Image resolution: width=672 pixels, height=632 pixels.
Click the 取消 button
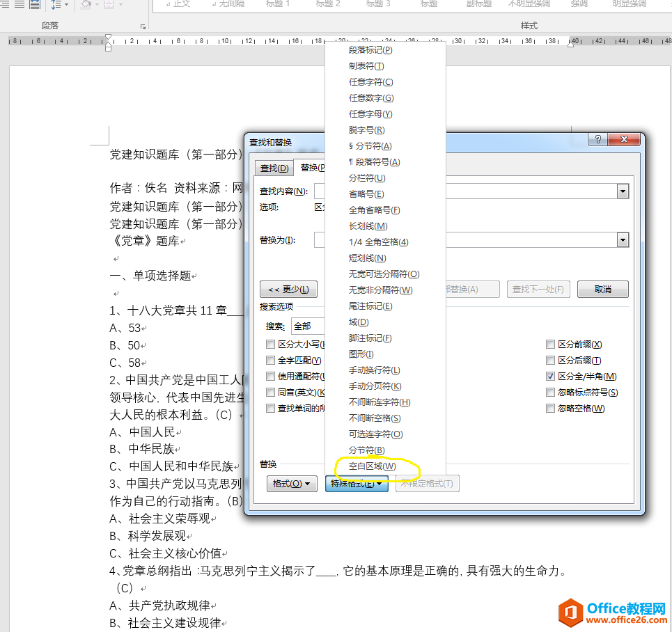pyautogui.click(x=602, y=290)
